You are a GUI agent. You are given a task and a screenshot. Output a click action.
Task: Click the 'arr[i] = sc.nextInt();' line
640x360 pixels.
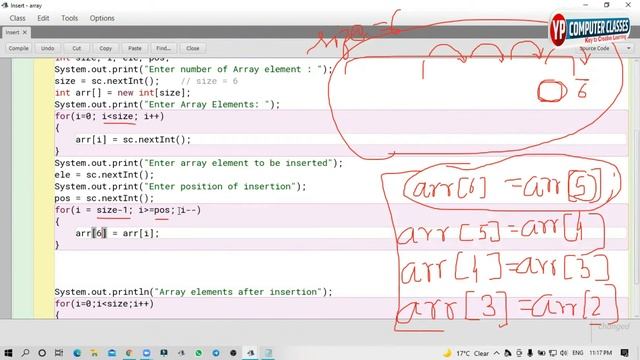pos(133,140)
